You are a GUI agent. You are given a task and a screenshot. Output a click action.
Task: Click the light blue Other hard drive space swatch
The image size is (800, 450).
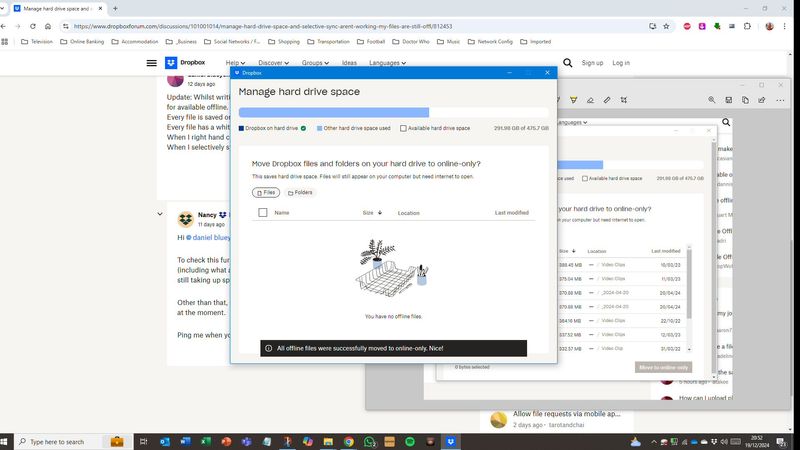coord(319,129)
